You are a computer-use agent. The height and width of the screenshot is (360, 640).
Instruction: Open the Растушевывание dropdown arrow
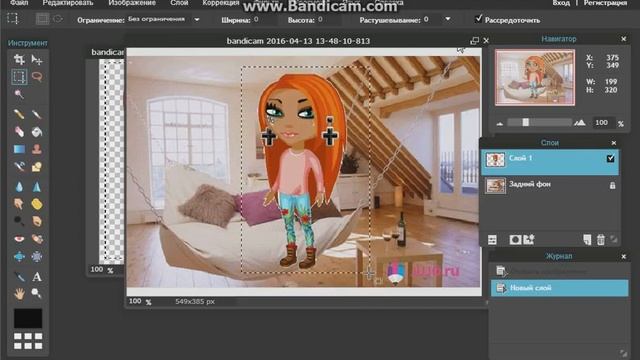point(448,19)
